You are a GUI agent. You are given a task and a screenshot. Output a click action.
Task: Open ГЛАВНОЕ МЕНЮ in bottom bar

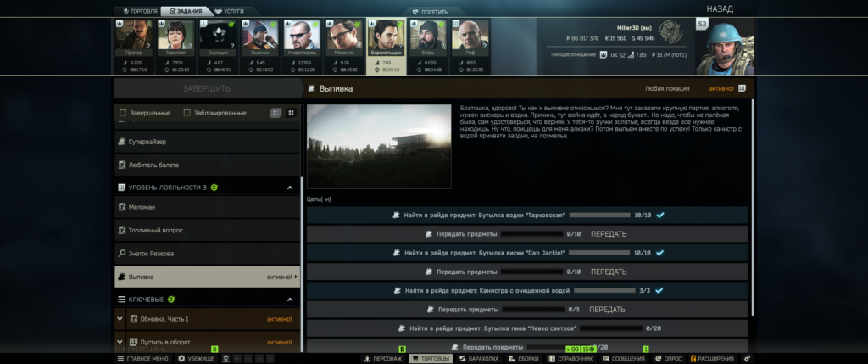coord(142,359)
